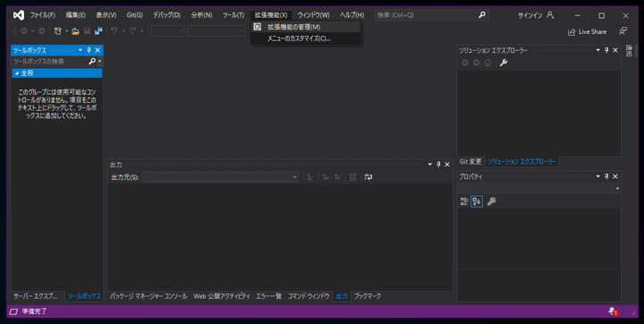
Task: Open the New Project dropdown arrow
Action: tap(66, 30)
